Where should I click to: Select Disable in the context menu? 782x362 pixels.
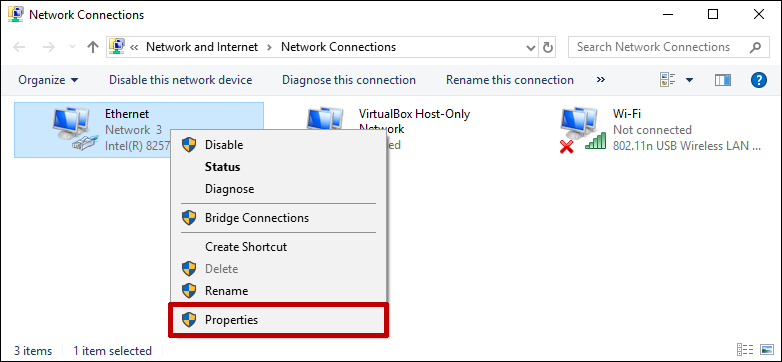click(278, 145)
